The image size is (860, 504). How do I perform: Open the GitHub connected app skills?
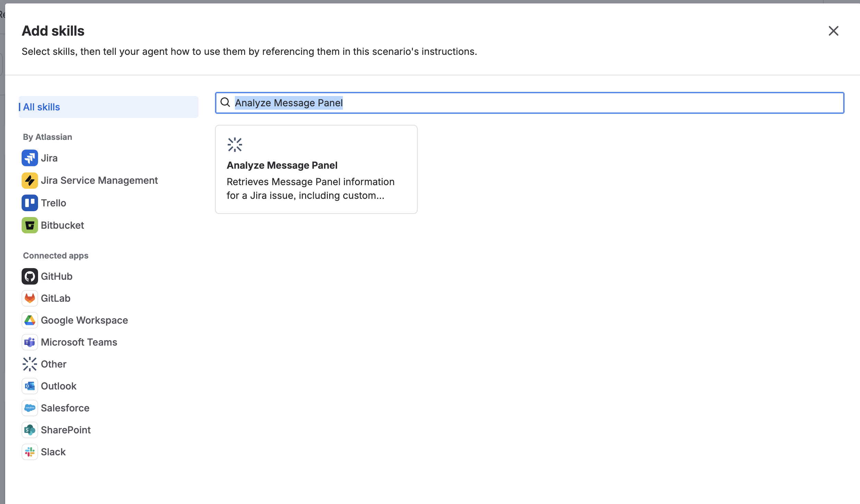coord(57,276)
